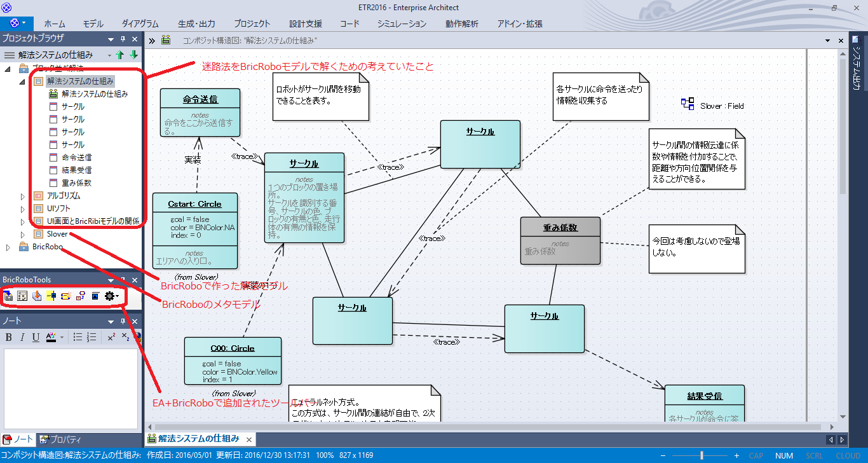Switch to the プロパティ tab

(x=60, y=439)
